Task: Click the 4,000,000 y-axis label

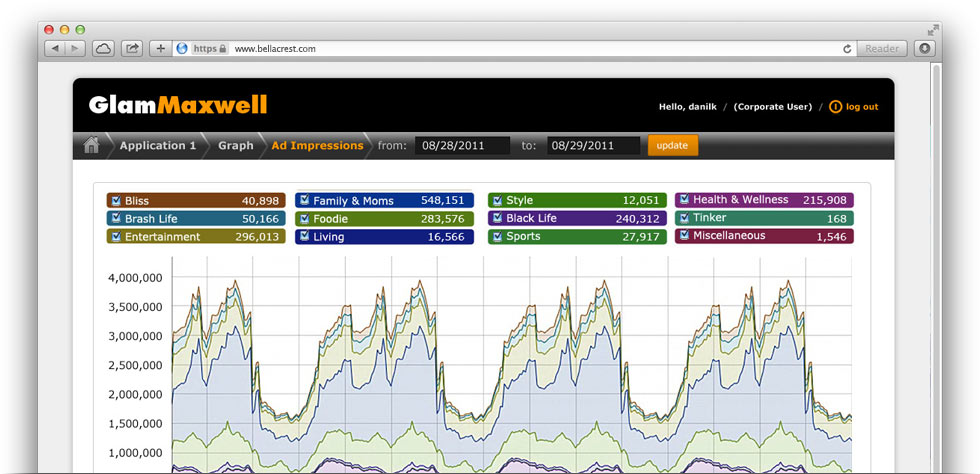Action: tap(136, 278)
